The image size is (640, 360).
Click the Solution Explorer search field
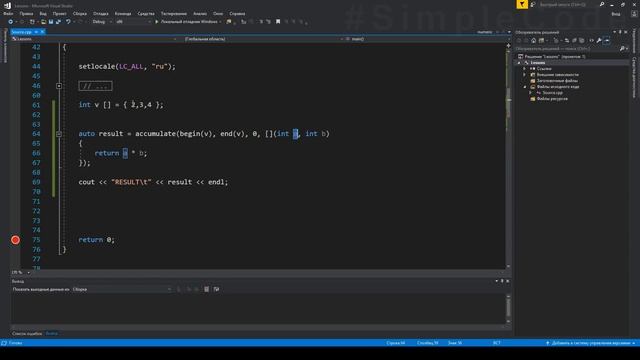pyautogui.click(x=567, y=49)
